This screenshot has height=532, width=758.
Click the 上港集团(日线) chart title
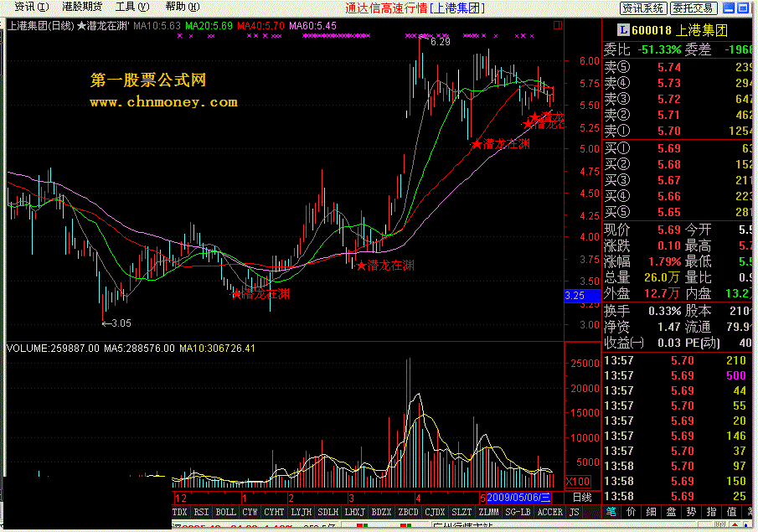tap(40, 26)
